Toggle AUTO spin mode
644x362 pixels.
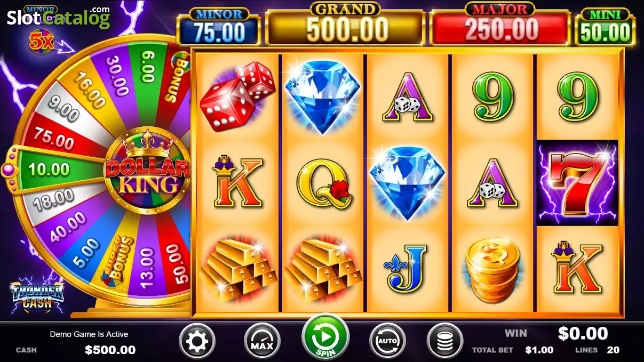[387, 341]
